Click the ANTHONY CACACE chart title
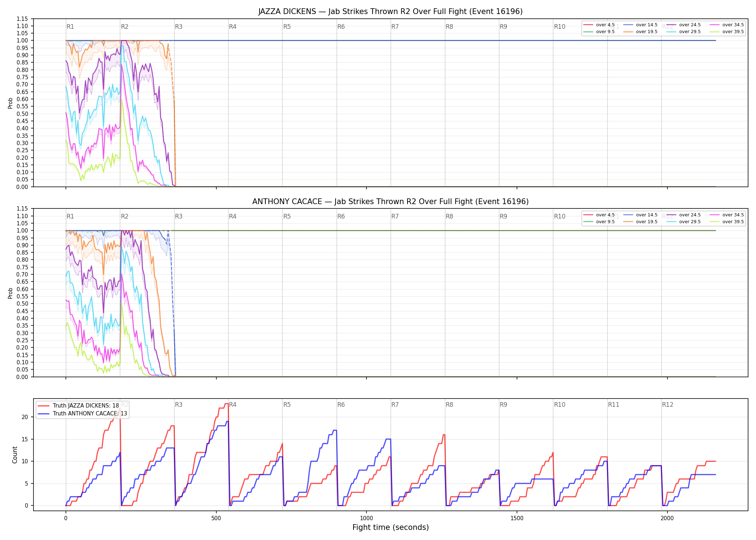 click(390, 202)
